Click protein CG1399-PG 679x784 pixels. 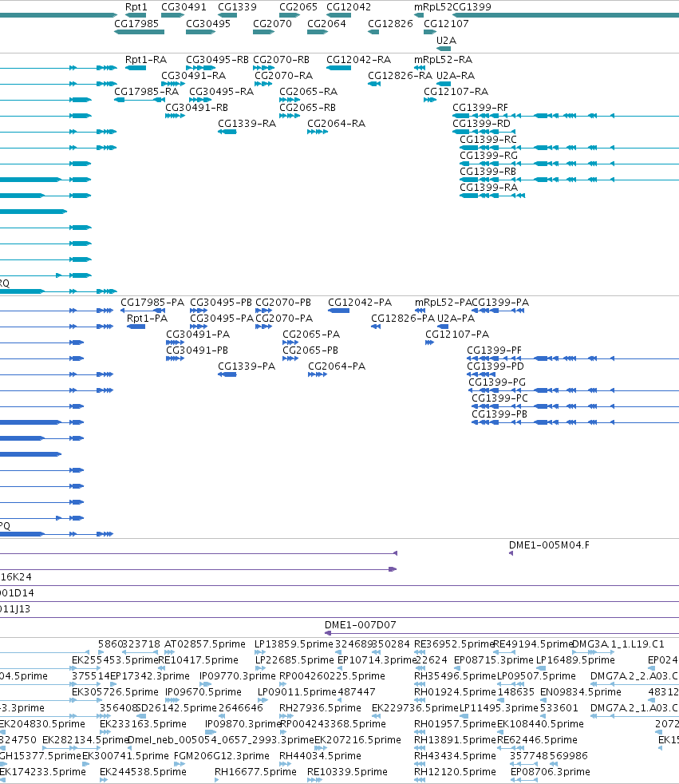pos(497,382)
